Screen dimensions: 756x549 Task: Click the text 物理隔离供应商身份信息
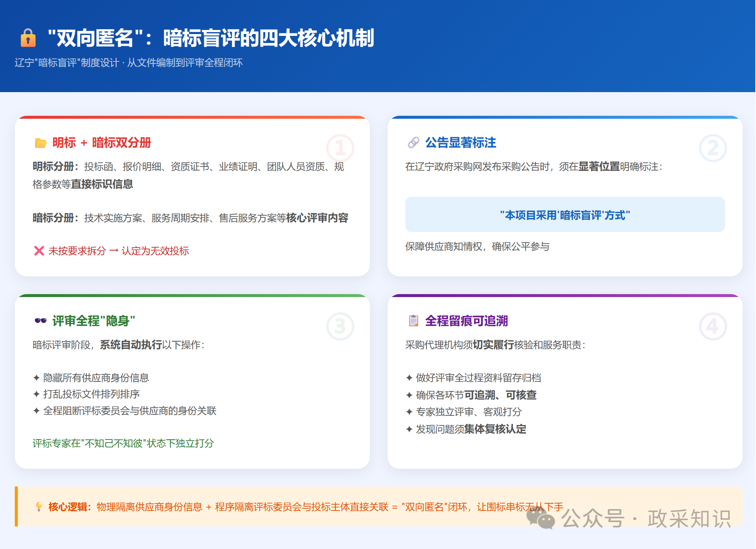[x=149, y=507]
